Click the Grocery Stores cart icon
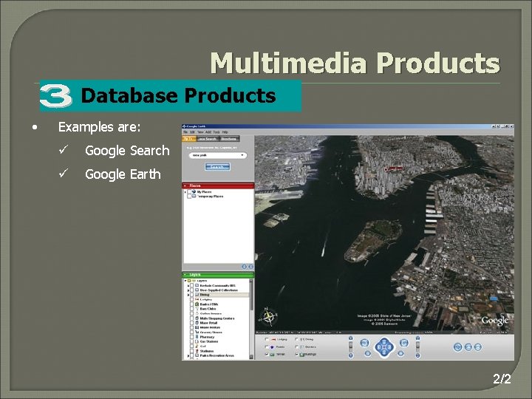This screenshot has height=399, width=532. (x=197, y=332)
